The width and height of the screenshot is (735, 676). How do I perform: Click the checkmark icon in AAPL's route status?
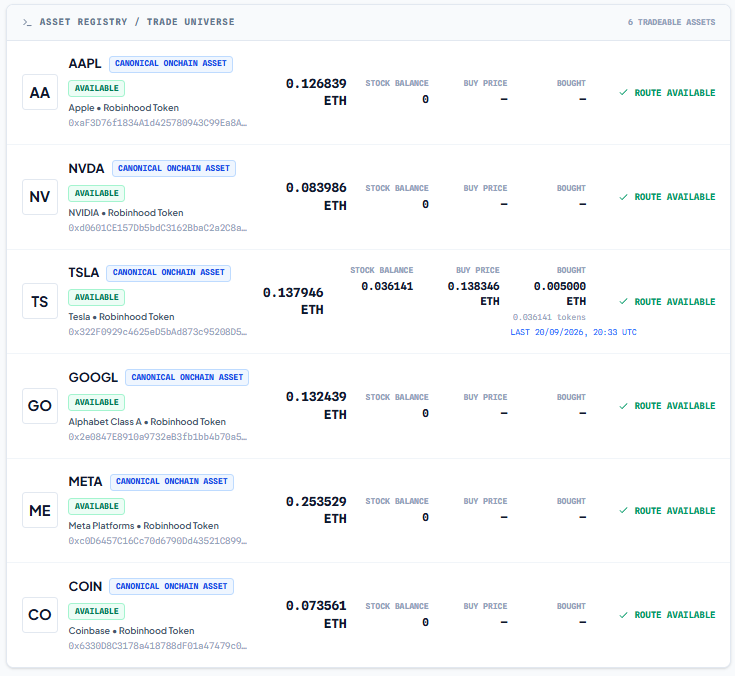[623, 92]
